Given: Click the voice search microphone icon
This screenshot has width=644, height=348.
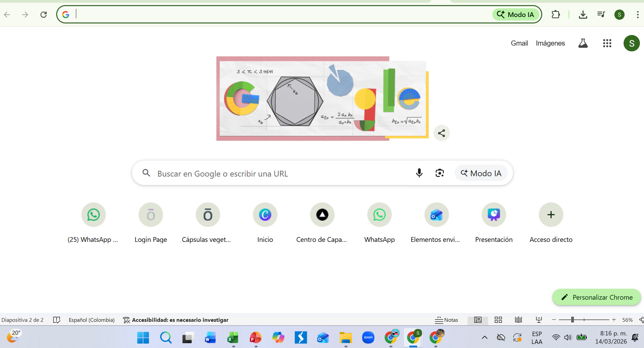Looking at the screenshot, I should (x=419, y=173).
